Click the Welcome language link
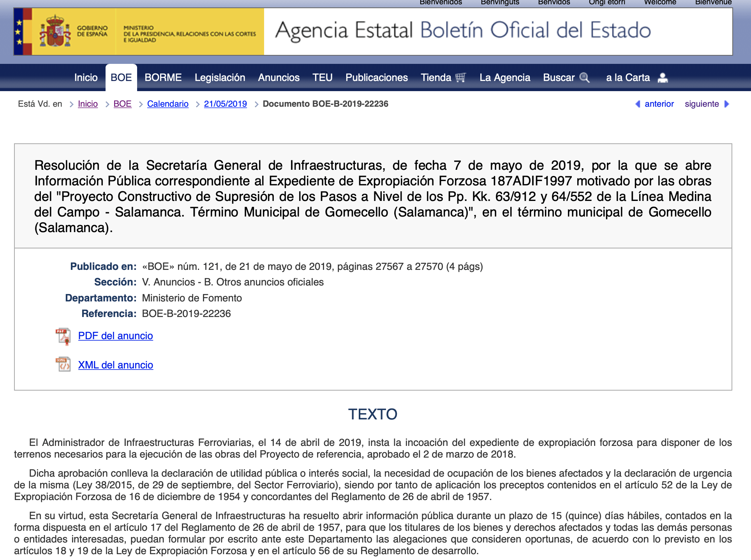The height and width of the screenshot is (560, 751). tap(660, 2)
